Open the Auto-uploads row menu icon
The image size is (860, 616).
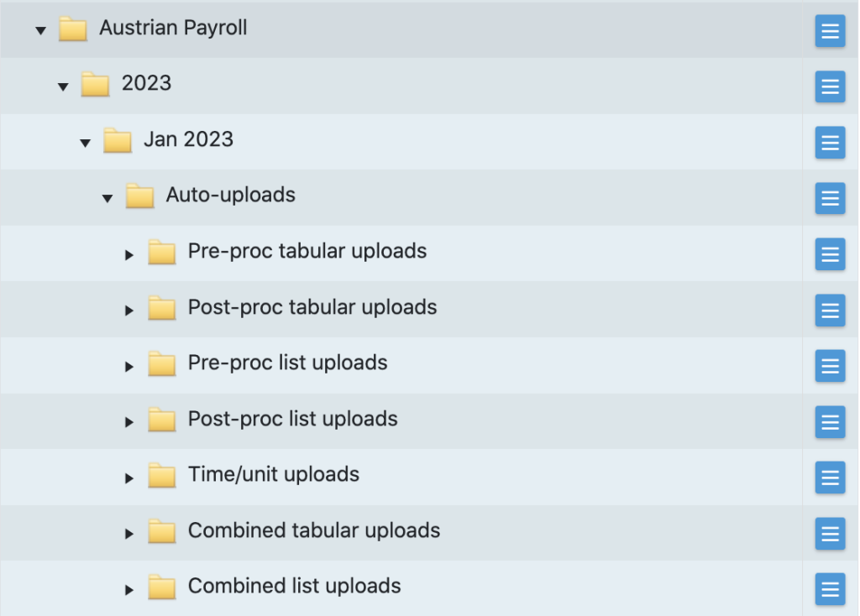[830, 198]
